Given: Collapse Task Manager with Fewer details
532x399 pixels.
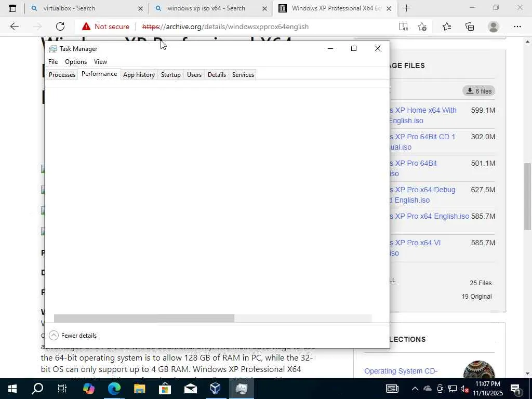Looking at the screenshot, I should (73, 336).
